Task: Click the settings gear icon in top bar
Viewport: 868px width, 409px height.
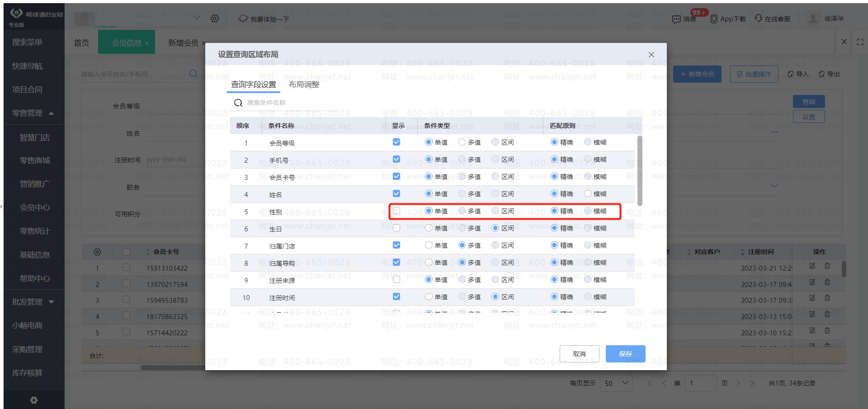Action: pyautogui.click(x=215, y=19)
